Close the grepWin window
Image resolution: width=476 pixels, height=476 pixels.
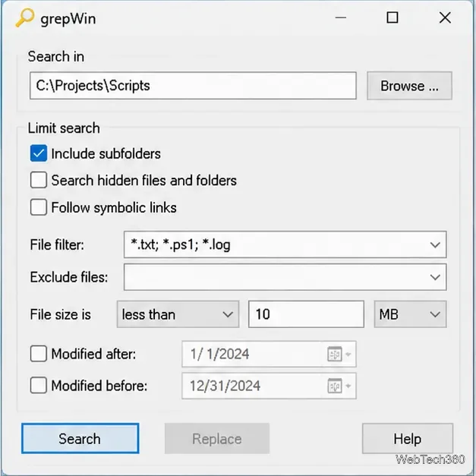445,17
